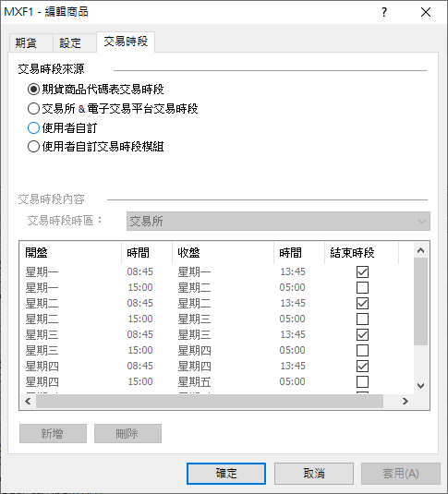Toggle 結束時段 checkbox for 星期一 08:45 row
Image resolution: width=448 pixels, height=494 pixels.
coord(362,271)
